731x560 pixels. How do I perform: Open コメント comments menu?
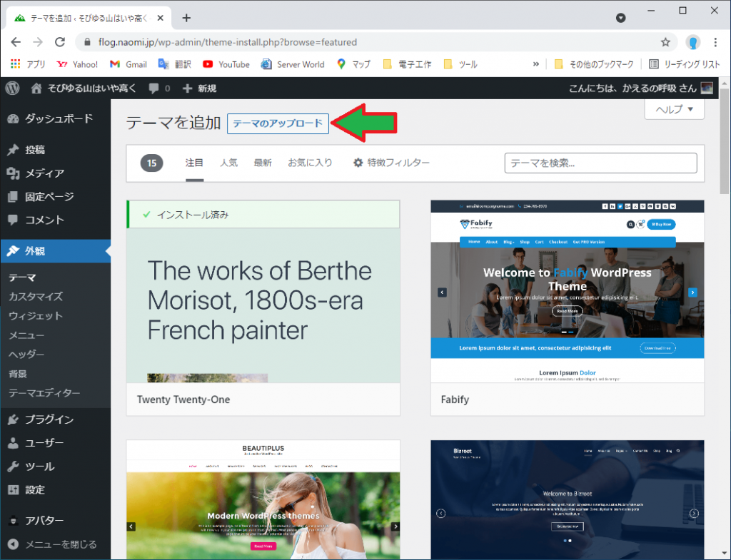56,220
